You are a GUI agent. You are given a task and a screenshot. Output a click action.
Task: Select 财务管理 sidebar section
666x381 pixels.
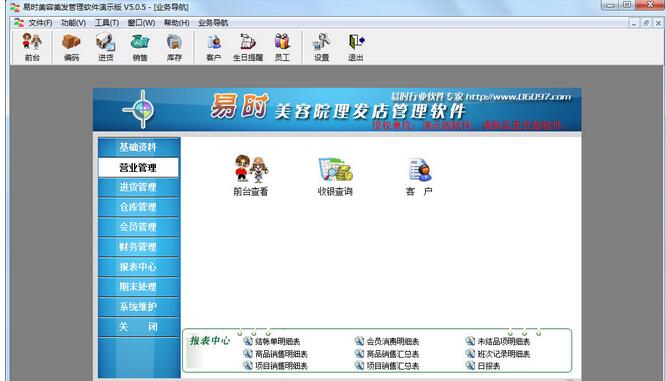pyautogui.click(x=138, y=247)
